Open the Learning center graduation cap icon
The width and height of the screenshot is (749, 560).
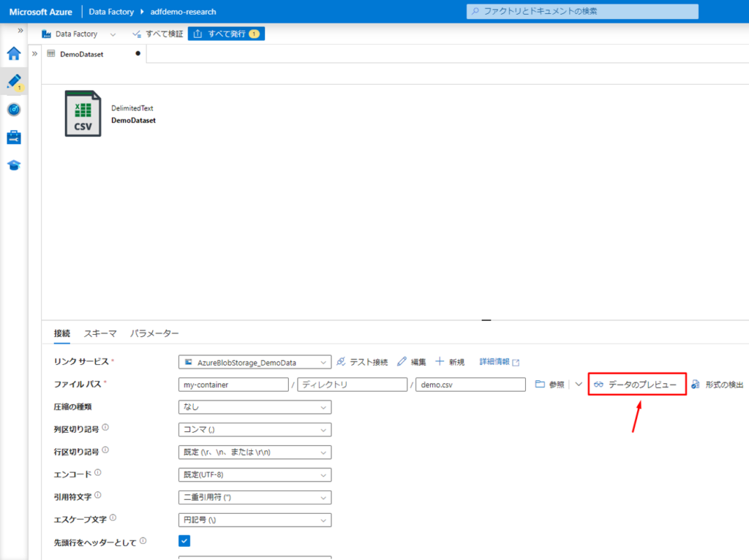point(14,165)
